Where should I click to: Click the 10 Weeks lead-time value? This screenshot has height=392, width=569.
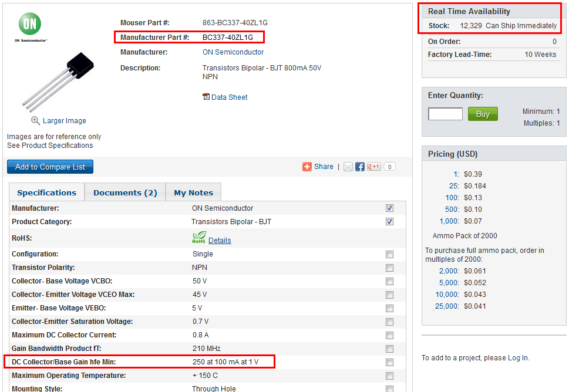tap(540, 55)
